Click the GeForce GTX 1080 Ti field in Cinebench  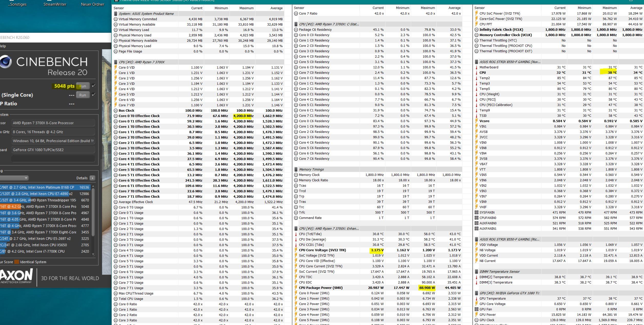pyautogui.click(x=53, y=150)
